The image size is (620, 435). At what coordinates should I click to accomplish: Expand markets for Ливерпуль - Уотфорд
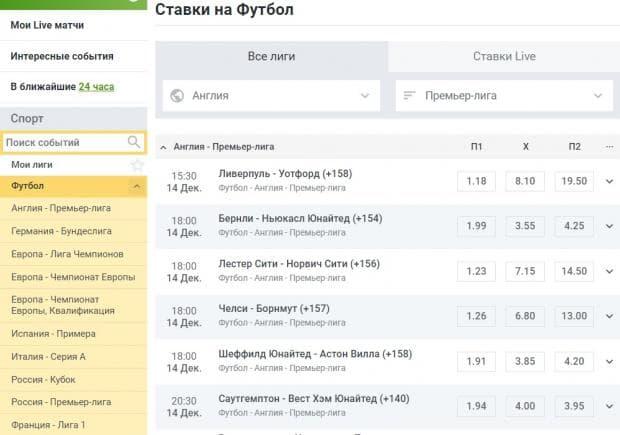click(x=609, y=181)
